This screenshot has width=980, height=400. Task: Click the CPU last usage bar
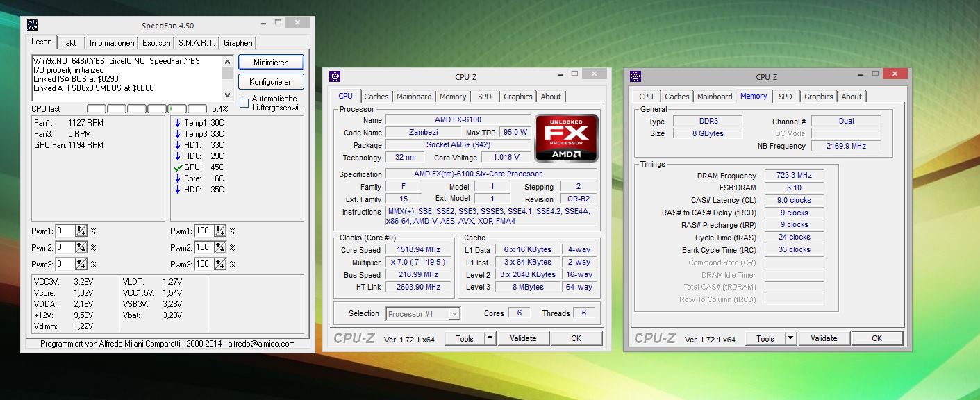point(147,109)
